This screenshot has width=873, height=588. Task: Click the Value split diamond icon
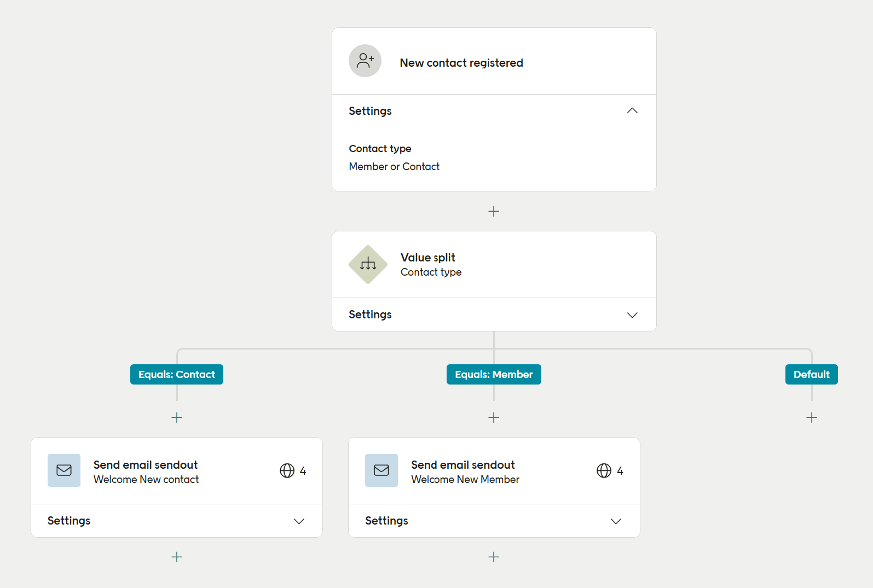368,265
